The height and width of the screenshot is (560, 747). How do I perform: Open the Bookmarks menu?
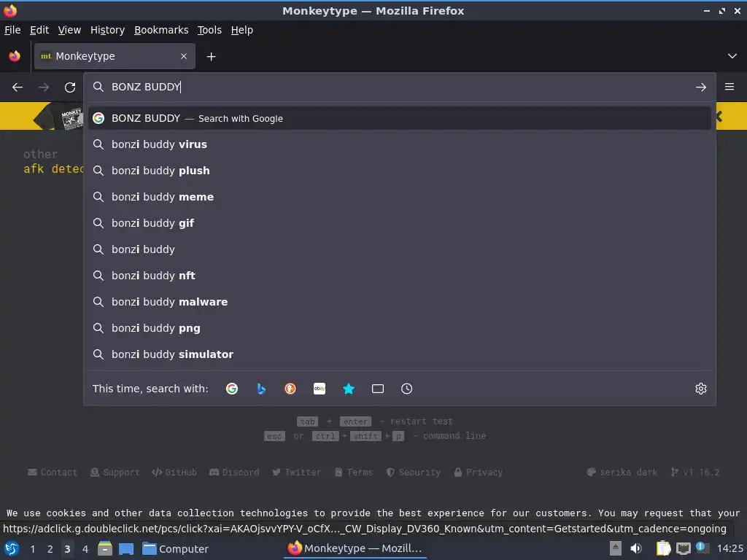click(x=161, y=30)
